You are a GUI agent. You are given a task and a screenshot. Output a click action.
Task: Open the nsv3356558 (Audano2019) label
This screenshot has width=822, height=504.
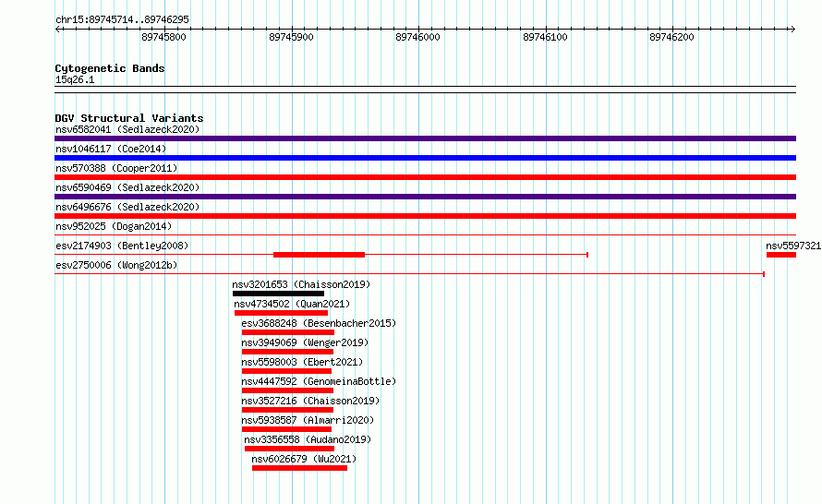pyautogui.click(x=308, y=439)
